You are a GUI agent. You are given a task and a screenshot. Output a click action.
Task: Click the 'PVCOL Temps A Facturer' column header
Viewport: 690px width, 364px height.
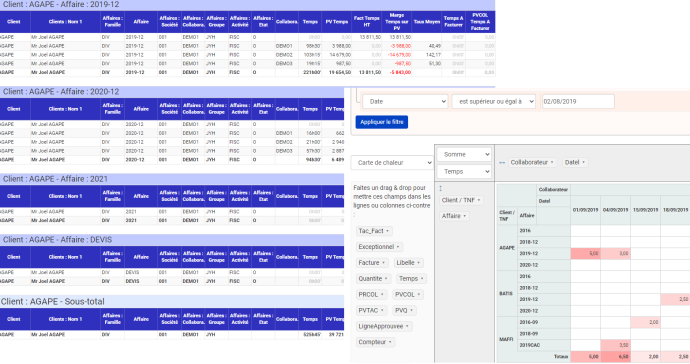click(x=480, y=22)
